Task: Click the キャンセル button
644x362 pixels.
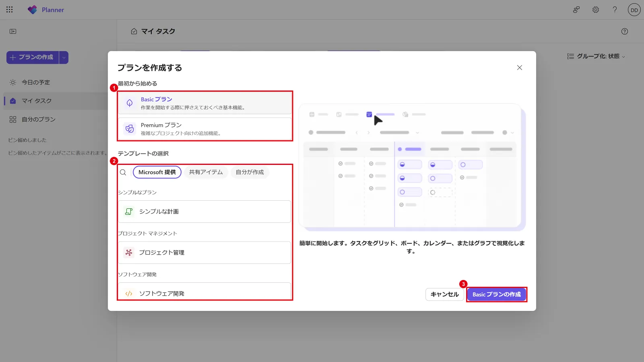Action: [x=444, y=294]
